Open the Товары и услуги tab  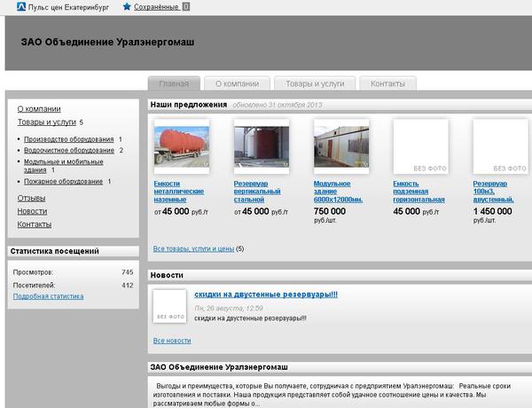click(x=311, y=83)
